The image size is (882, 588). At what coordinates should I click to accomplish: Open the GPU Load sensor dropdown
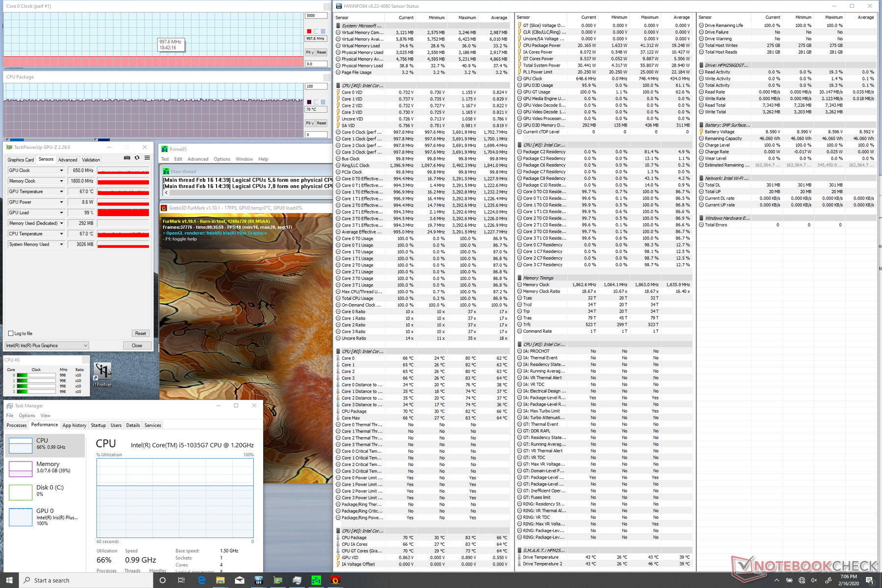[62, 213]
